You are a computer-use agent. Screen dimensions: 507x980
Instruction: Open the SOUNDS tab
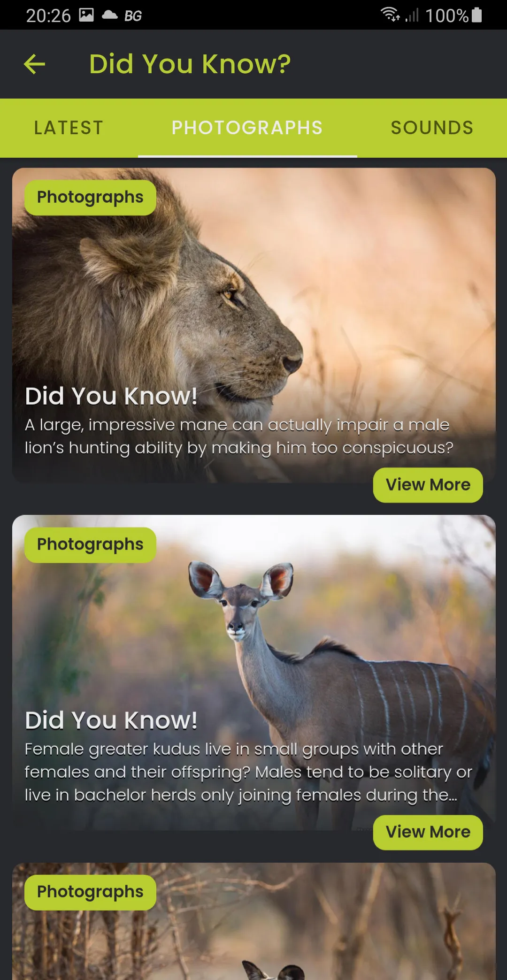click(432, 128)
